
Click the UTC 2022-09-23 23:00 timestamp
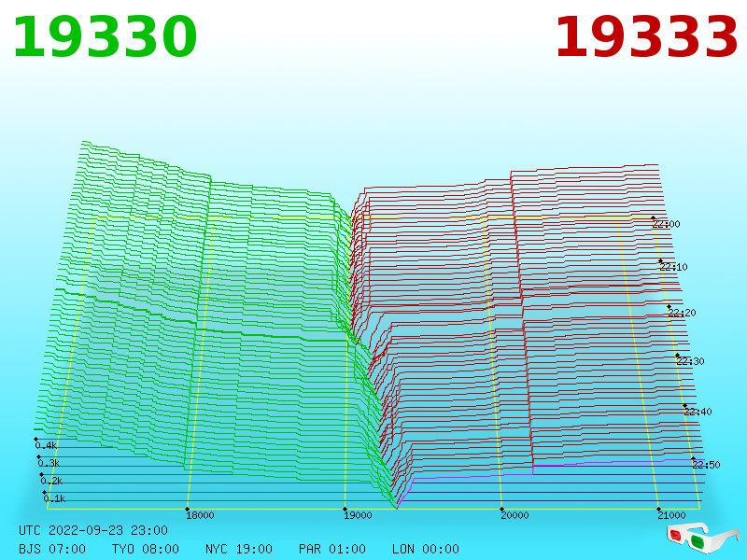(93, 530)
